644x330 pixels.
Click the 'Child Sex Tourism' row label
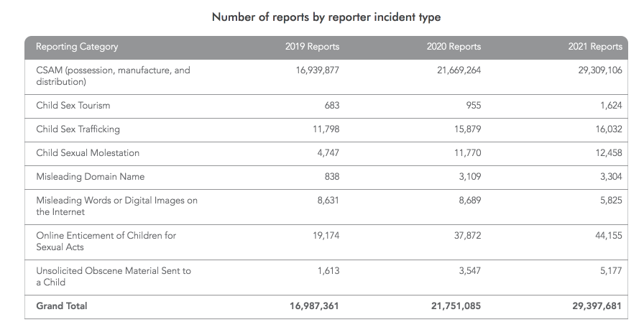coord(73,106)
